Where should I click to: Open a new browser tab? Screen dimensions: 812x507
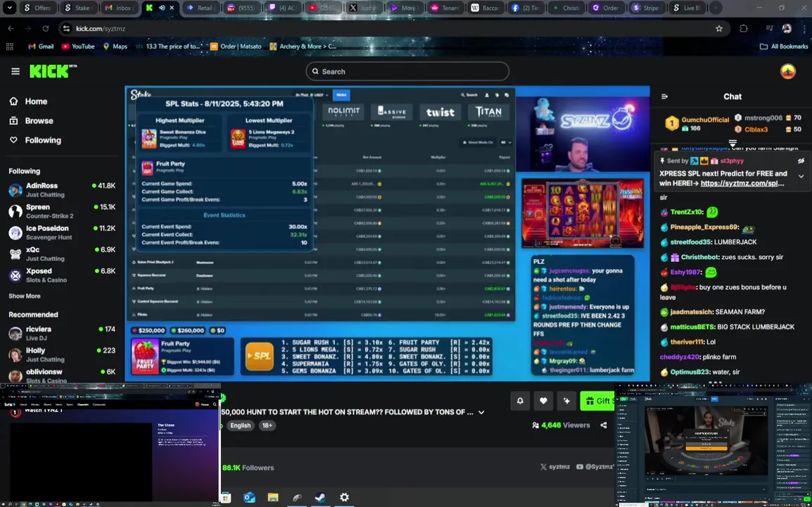(715, 8)
